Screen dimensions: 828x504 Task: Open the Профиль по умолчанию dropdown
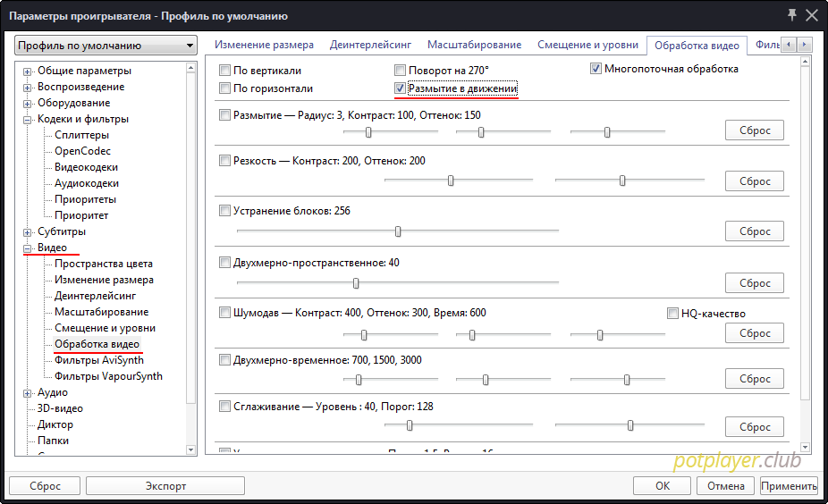106,46
